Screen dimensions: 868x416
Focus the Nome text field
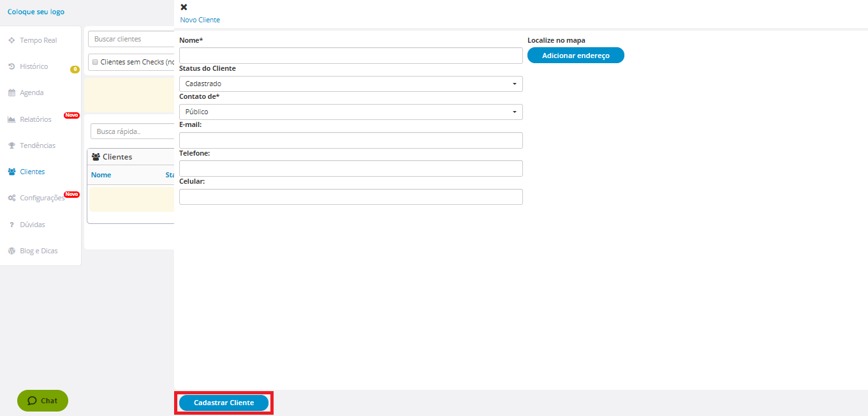click(351, 56)
